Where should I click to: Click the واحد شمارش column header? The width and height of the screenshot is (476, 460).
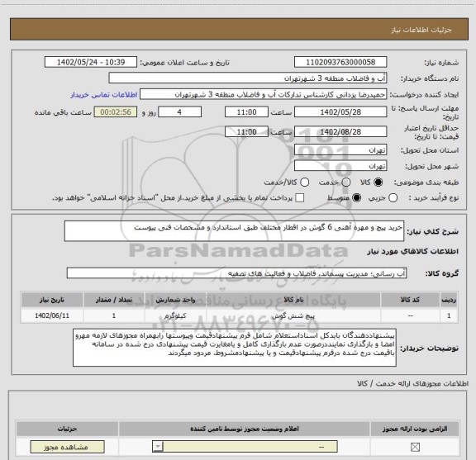click(175, 300)
